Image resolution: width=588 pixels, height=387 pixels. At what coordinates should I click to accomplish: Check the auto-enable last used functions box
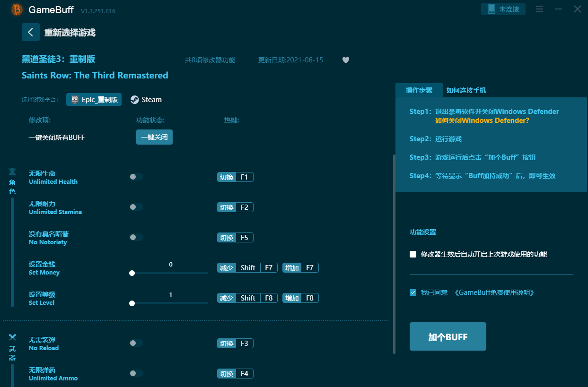pyautogui.click(x=413, y=254)
